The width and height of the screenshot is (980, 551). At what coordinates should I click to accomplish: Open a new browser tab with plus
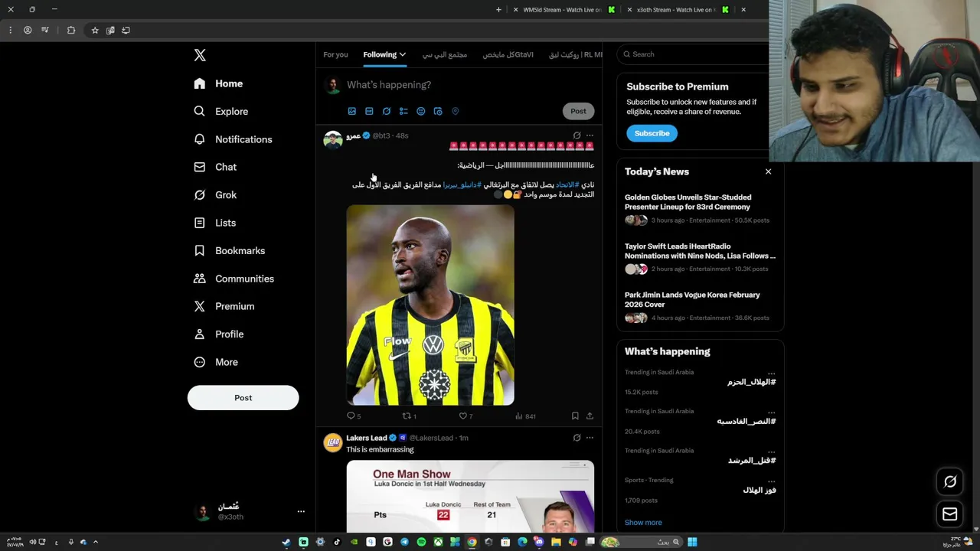pyautogui.click(x=498, y=10)
